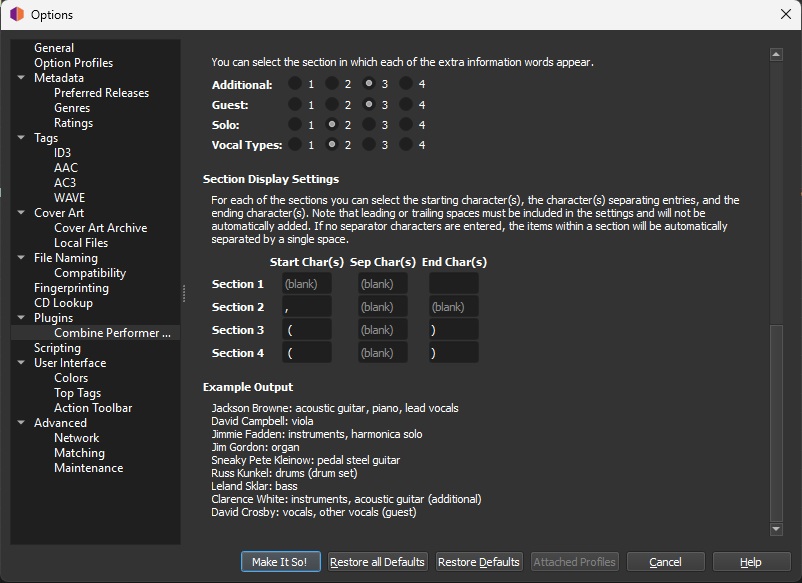Collapse the Cover Art tree section
Image resolution: width=802 pixels, height=583 pixels.
pos(21,213)
